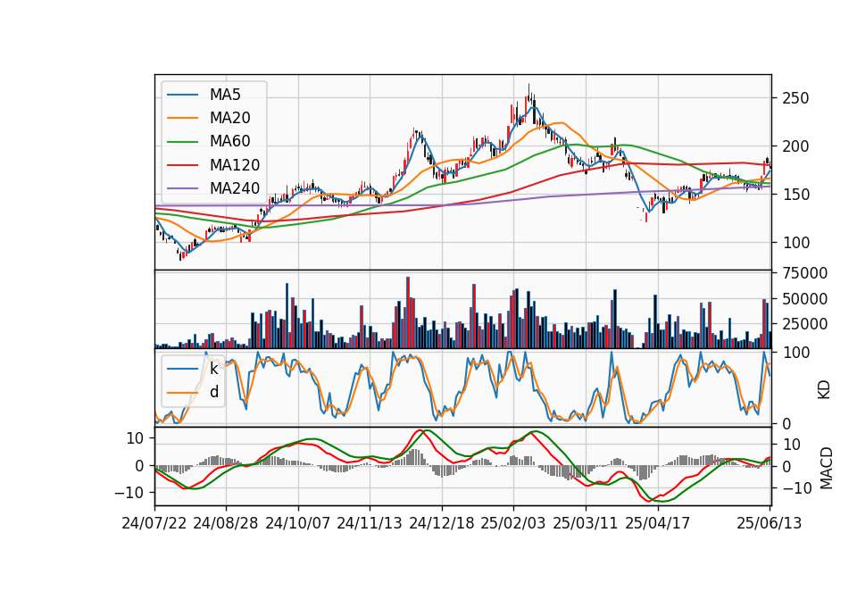Viewport: 857px width, 616px height.
Task: Click the MA20 legend label
Action: (229, 118)
